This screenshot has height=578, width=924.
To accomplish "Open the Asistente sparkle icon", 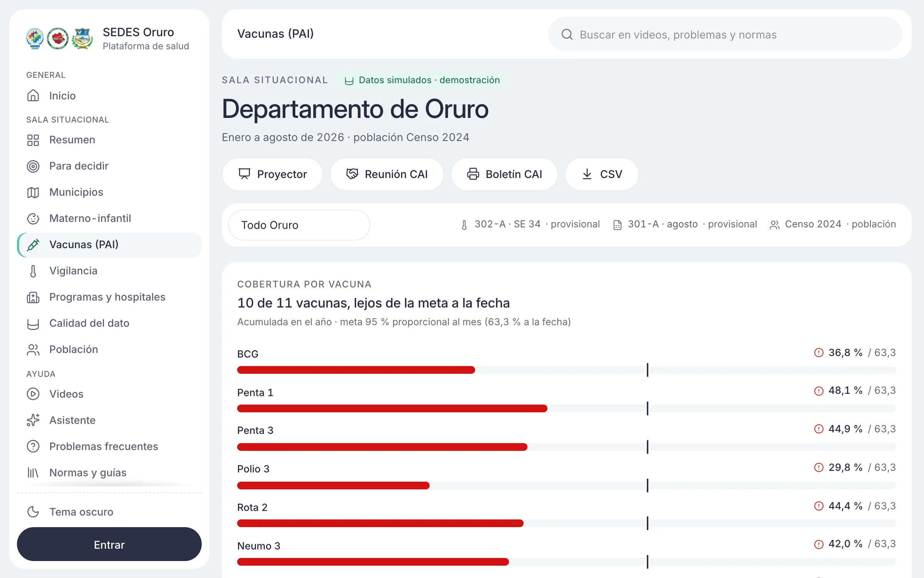I will pos(33,420).
